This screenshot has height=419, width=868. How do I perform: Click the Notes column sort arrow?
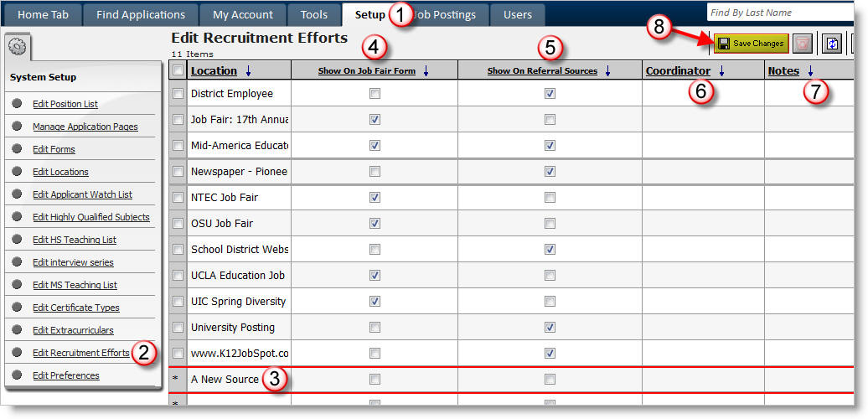point(810,72)
